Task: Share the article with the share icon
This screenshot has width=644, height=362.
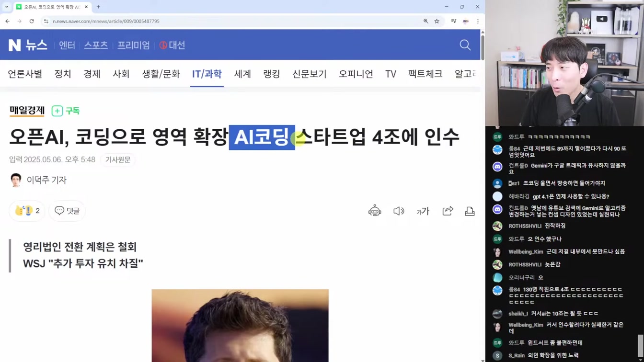Action: [x=448, y=211]
